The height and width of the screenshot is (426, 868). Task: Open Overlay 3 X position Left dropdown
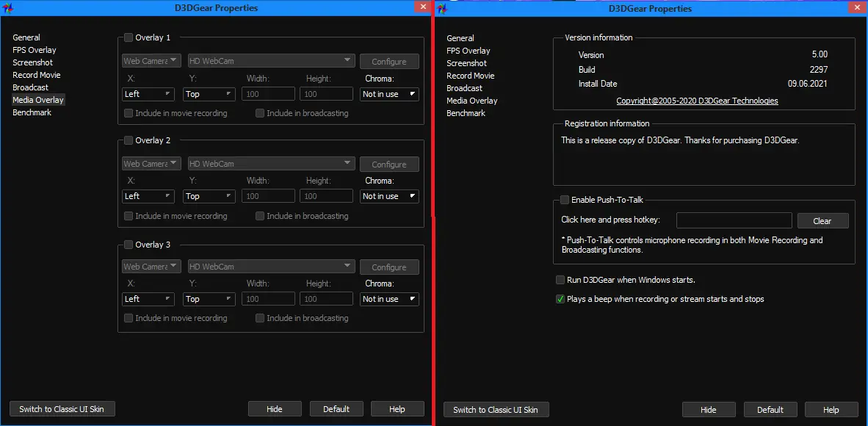click(148, 299)
